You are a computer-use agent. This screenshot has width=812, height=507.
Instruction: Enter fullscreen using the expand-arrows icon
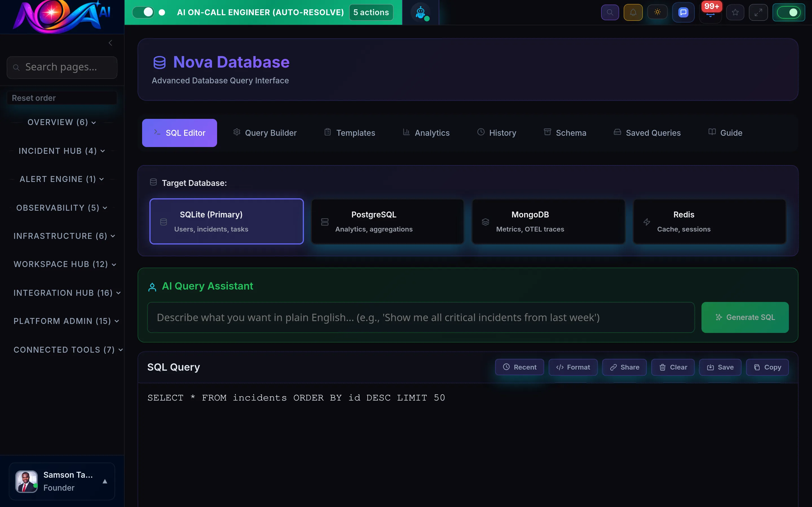(758, 12)
